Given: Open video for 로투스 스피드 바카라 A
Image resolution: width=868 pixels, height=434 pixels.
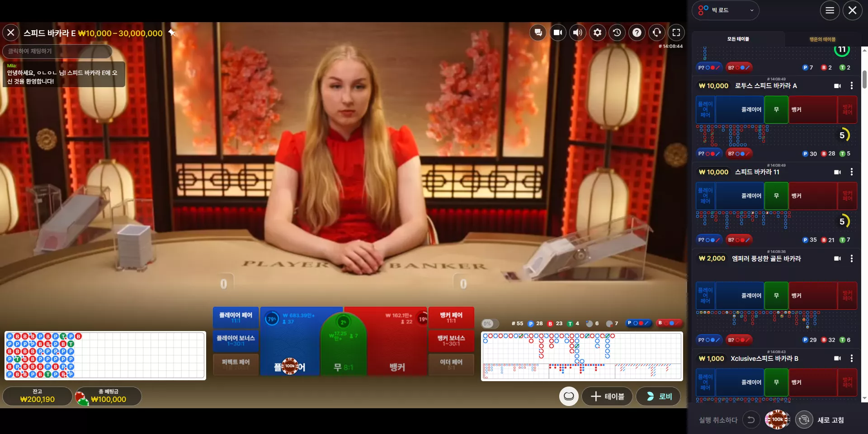Looking at the screenshot, I should coord(837,86).
